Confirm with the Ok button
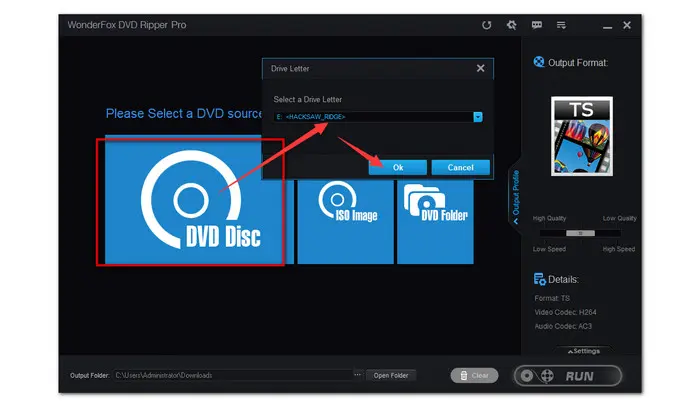Screen dimensions: 700x407 coord(398,167)
